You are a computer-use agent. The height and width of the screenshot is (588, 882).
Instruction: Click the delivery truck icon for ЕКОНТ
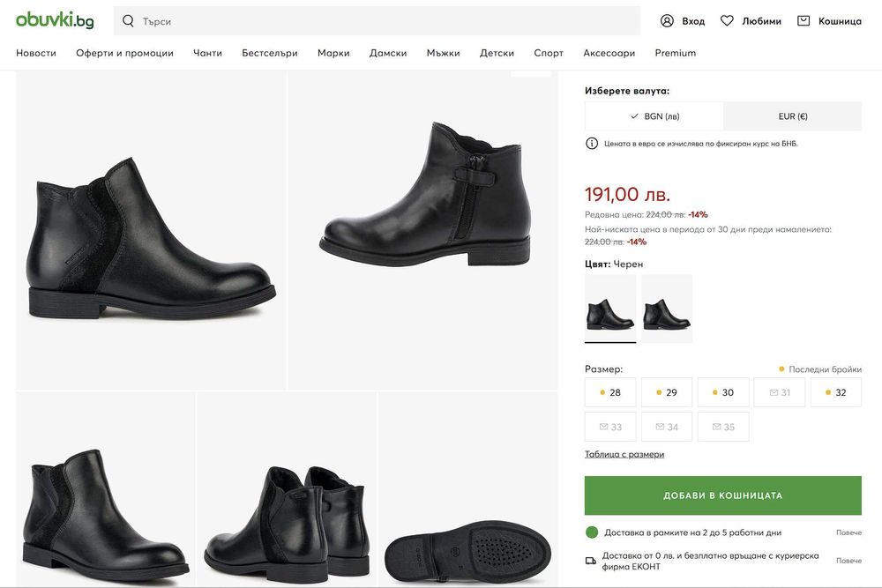[591, 561]
